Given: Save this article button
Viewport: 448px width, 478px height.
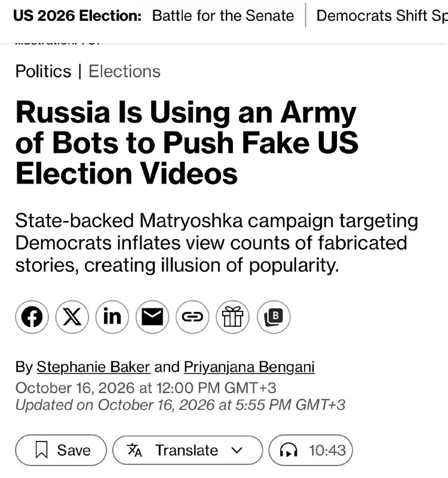Looking at the screenshot, I should click(x=61, y=451).
